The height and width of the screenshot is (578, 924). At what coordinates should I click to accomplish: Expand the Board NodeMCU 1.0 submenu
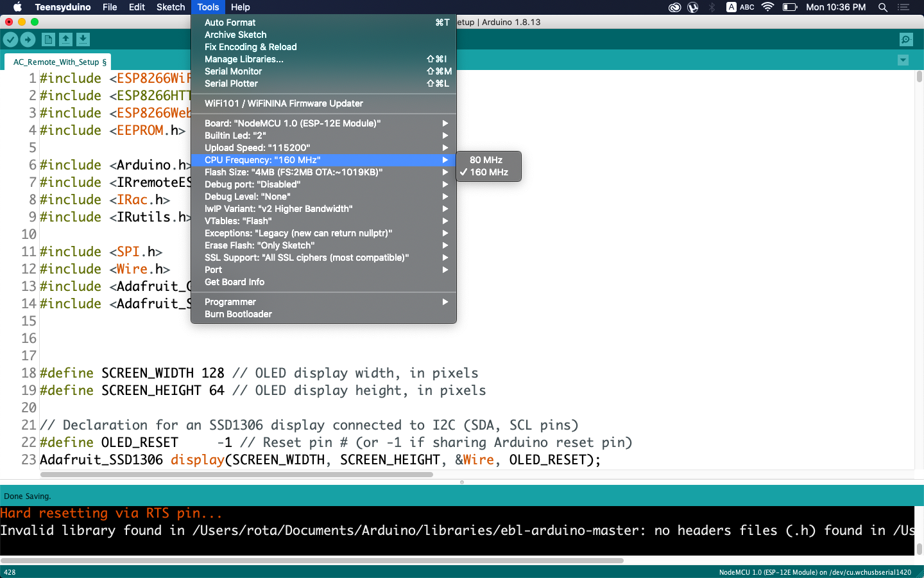tap(323, 123)
